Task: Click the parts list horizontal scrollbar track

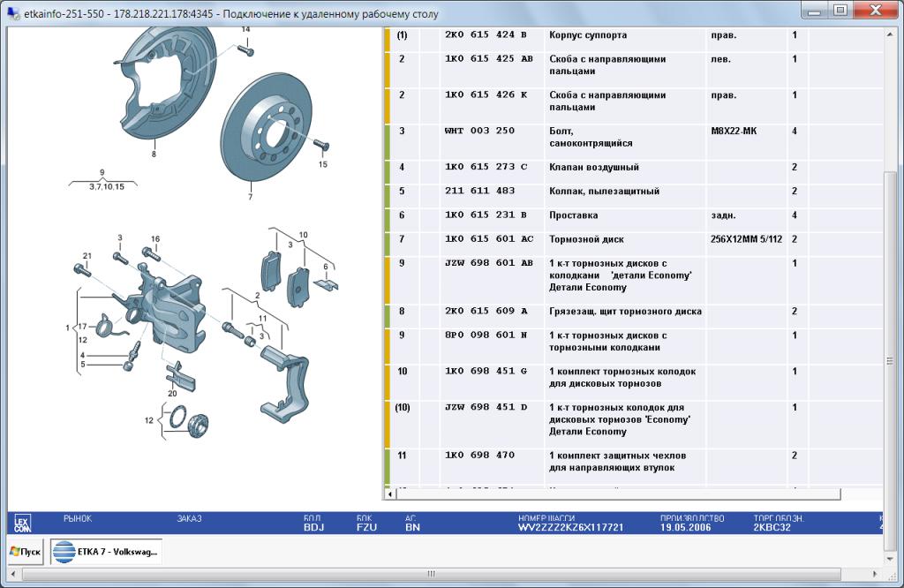Action: coord(618,494)
